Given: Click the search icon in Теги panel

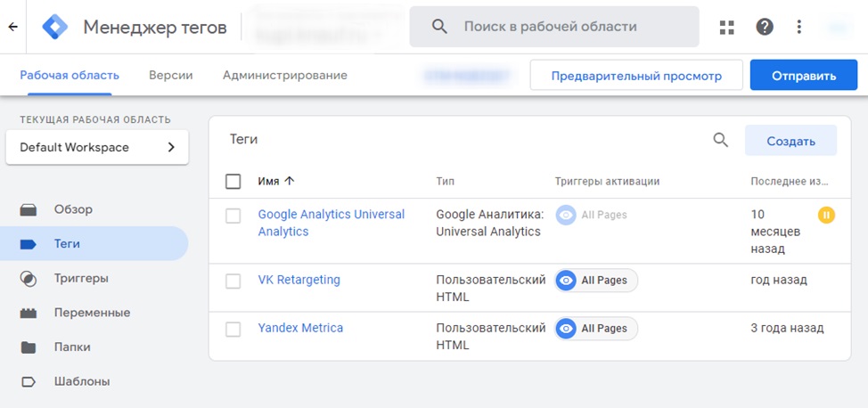Looking at the screenshot, I should (x=720, y=140).
